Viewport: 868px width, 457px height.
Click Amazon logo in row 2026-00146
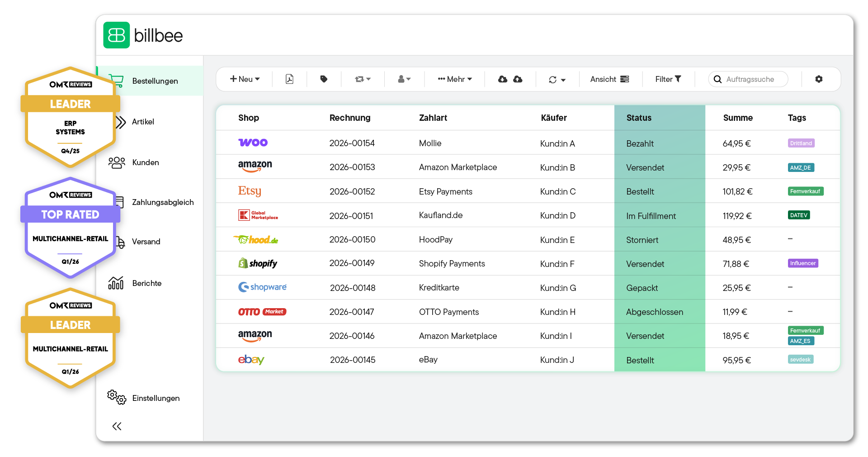pyautogui.click(x=255, y=336)
